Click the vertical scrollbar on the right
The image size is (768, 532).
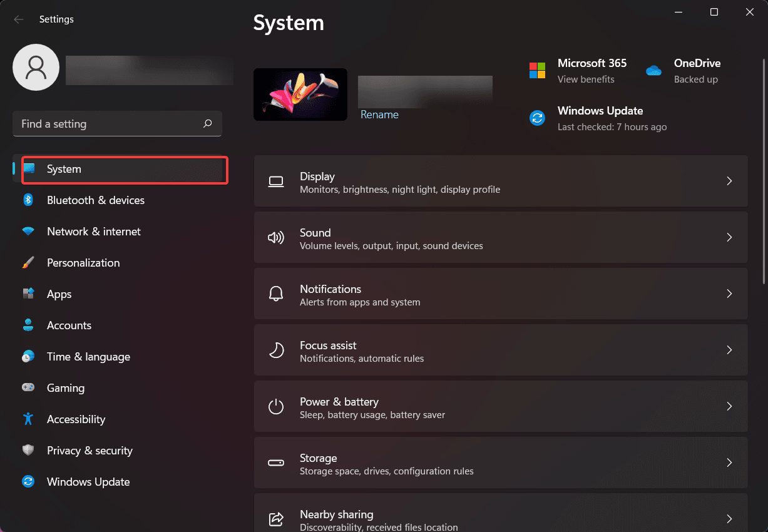click(x=764, y=169)
